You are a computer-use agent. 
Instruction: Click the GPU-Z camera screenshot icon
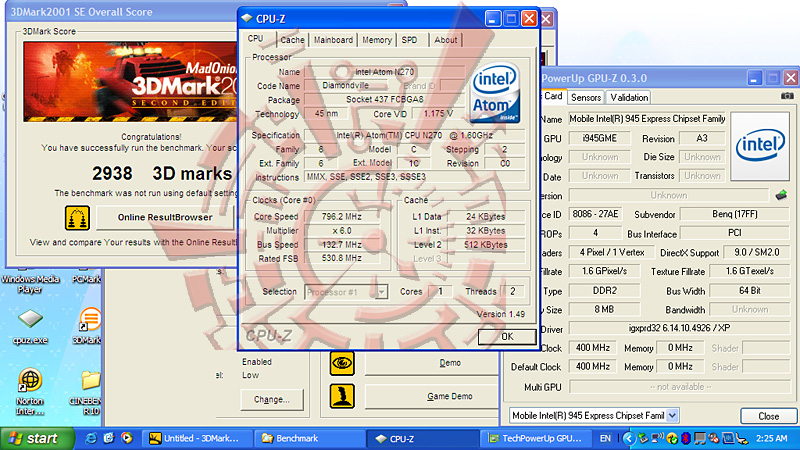tap(787, 95)
